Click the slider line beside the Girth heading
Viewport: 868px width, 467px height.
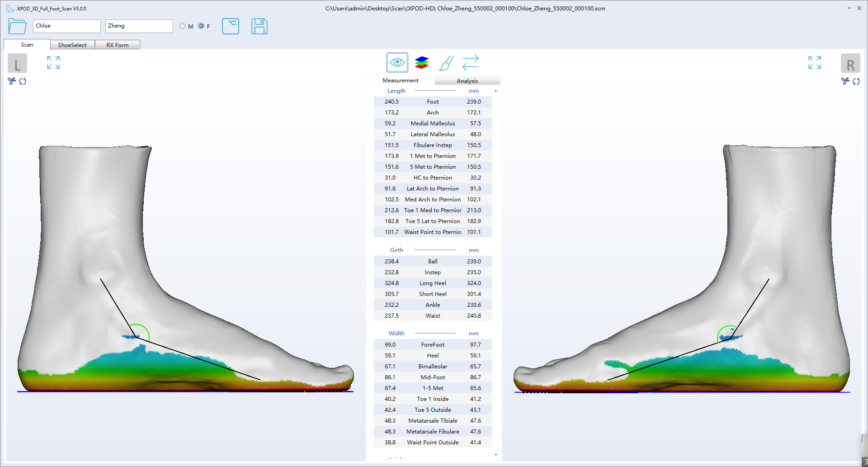pos(435,250)
